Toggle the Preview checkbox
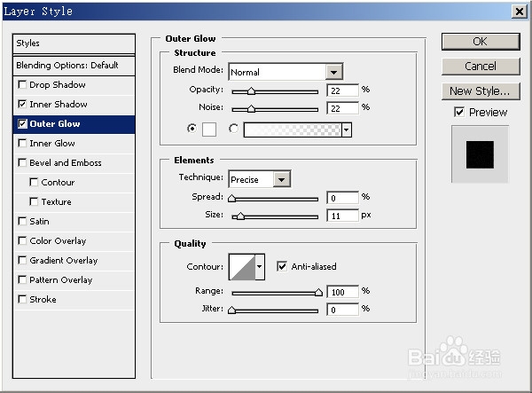The height and width of the screenshot is (393, 532). (x=459, y=112)
